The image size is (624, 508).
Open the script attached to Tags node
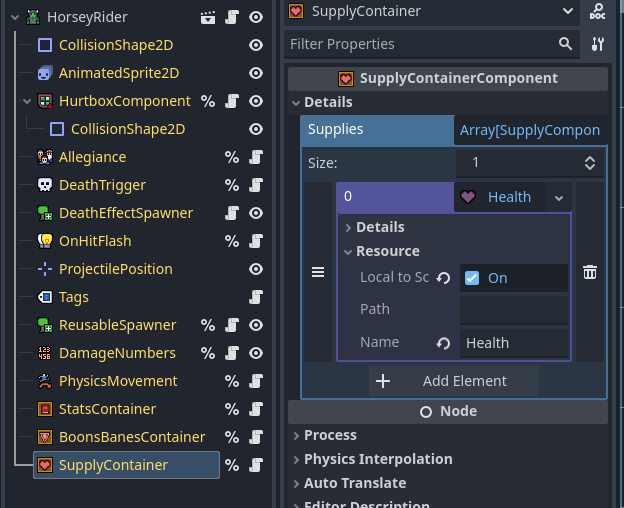[256, 297]
